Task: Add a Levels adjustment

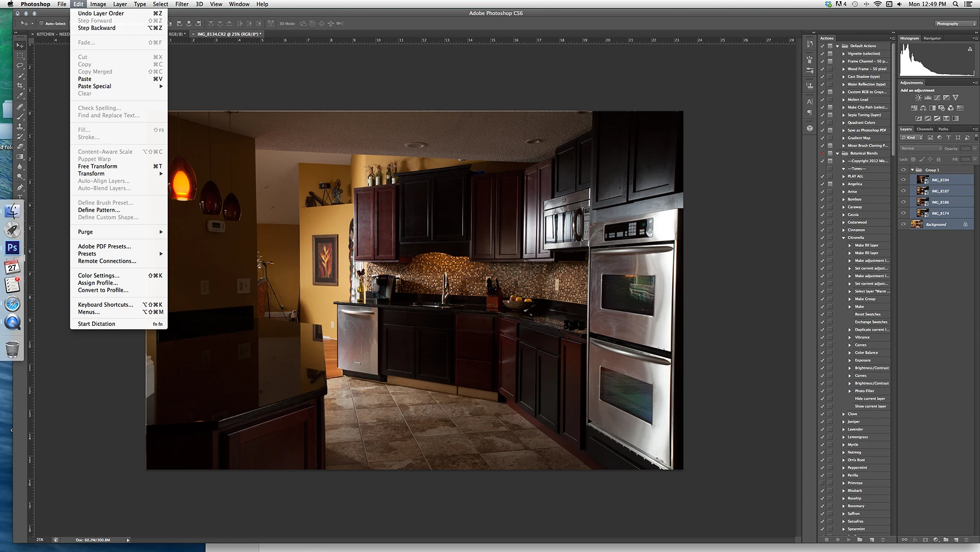Action: pos(928,98)
